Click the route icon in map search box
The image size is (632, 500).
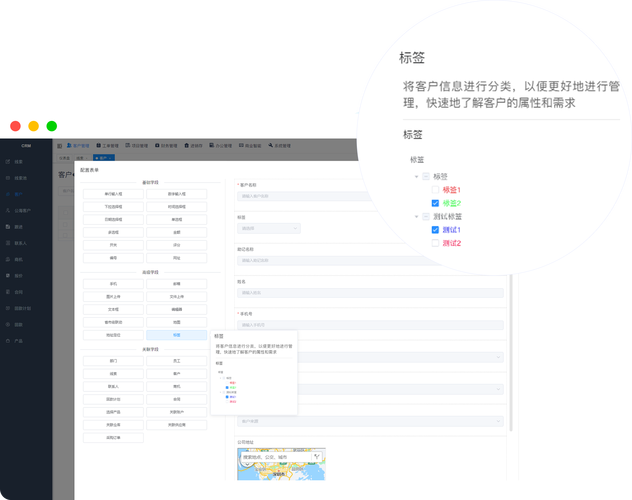[317, 457]
